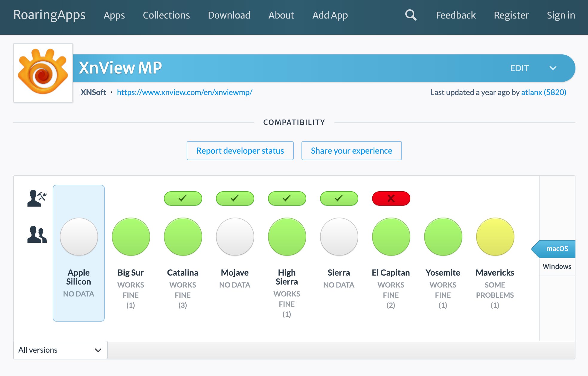The image size is (588, 376).
Task: Click WORKS FINE (3) under Catalina
Action: [x=183, y=295]
